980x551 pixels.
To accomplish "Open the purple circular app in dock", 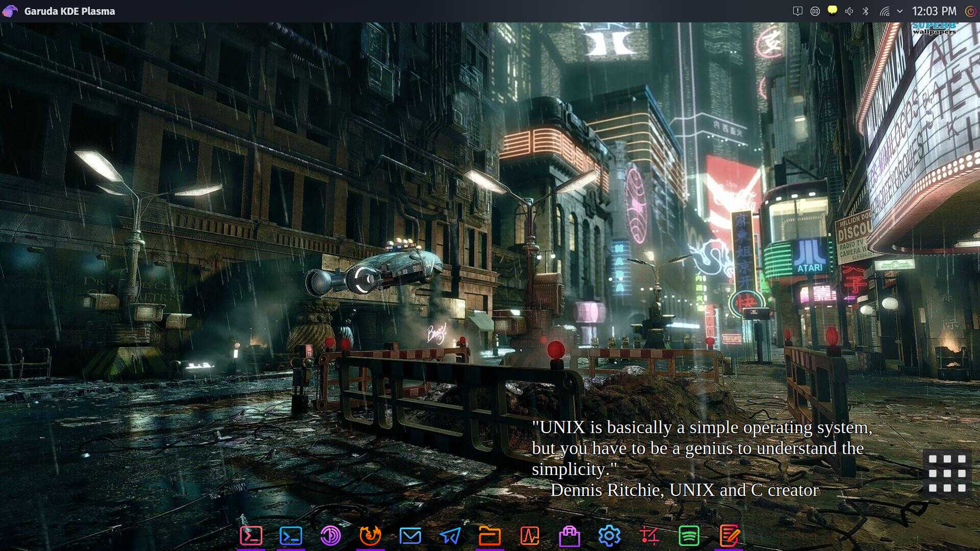I will pyautogui.click(x=331, y=536).
